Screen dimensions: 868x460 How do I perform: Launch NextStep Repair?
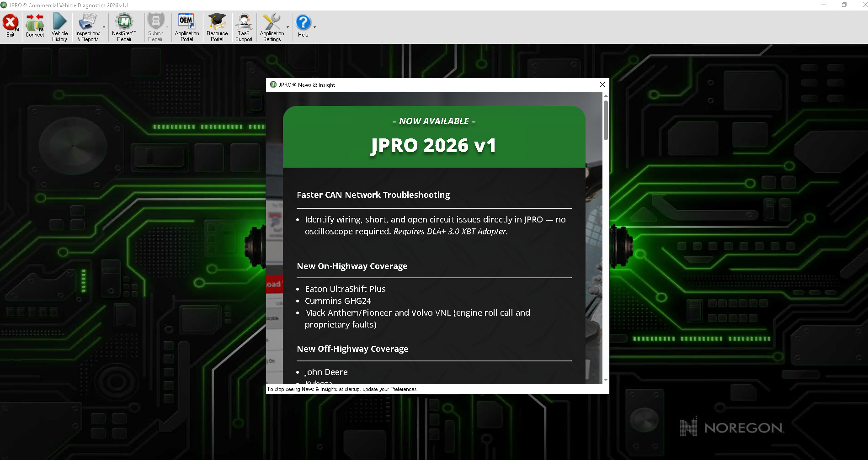pyautogui.click(x=124, y=27)
